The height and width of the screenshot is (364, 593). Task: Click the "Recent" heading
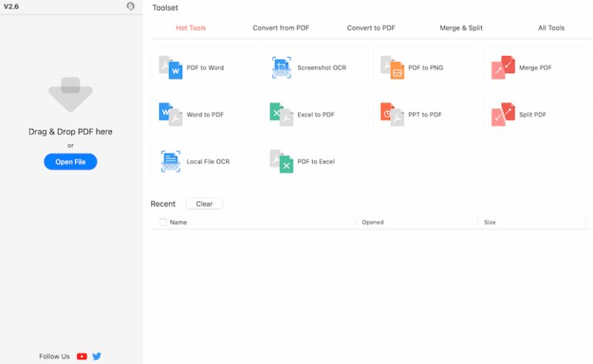[163, 204]
